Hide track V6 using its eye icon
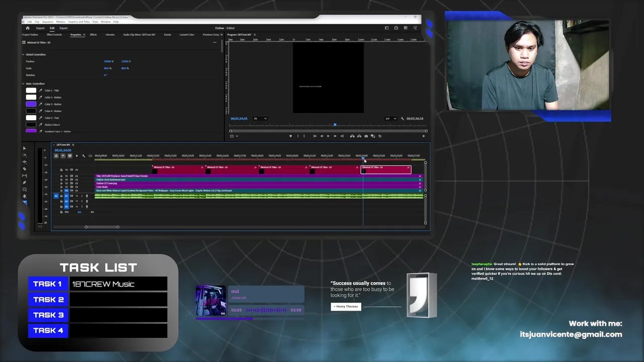Image resolution: width=644 pixels, height=362 pixels. [76, 170]
